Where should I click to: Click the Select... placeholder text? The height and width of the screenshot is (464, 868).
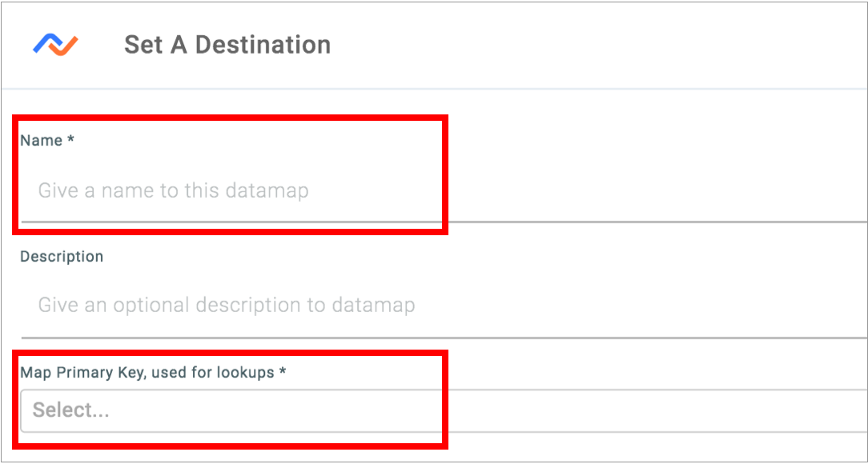[x=70, y=410]
